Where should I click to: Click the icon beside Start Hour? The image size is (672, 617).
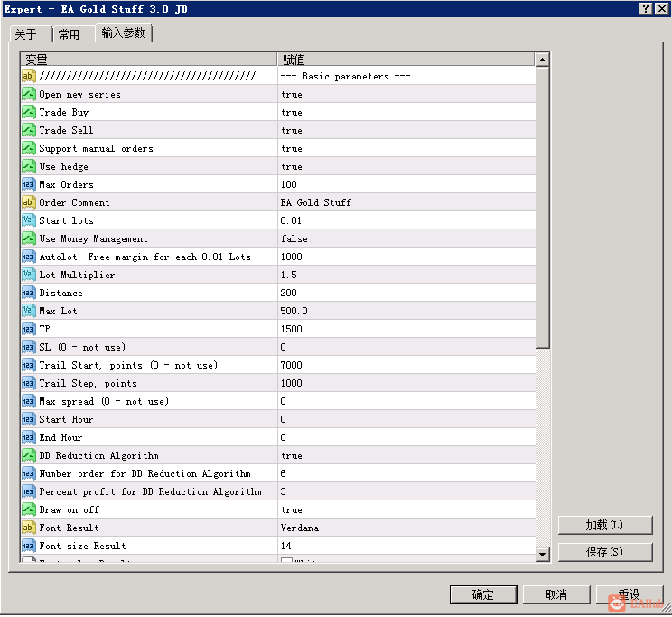(29, 419)
